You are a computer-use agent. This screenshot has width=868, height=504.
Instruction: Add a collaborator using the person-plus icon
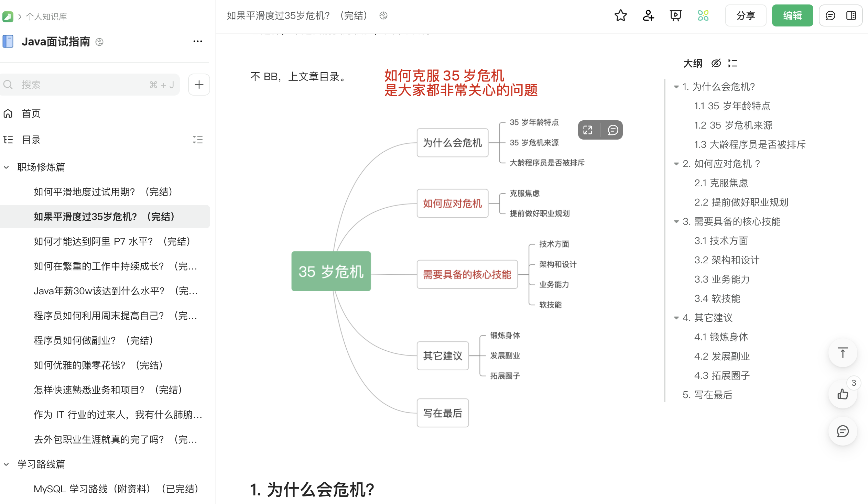coord(648,15)
